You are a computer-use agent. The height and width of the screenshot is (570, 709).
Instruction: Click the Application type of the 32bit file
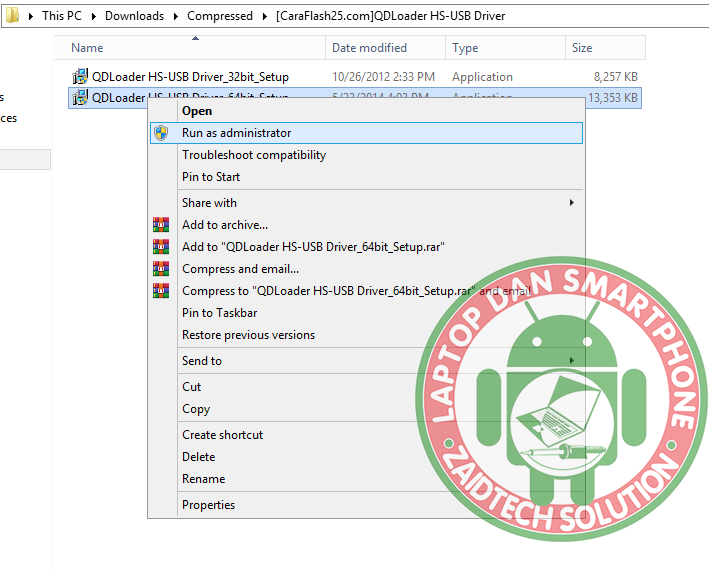click(x=482, y=77)
